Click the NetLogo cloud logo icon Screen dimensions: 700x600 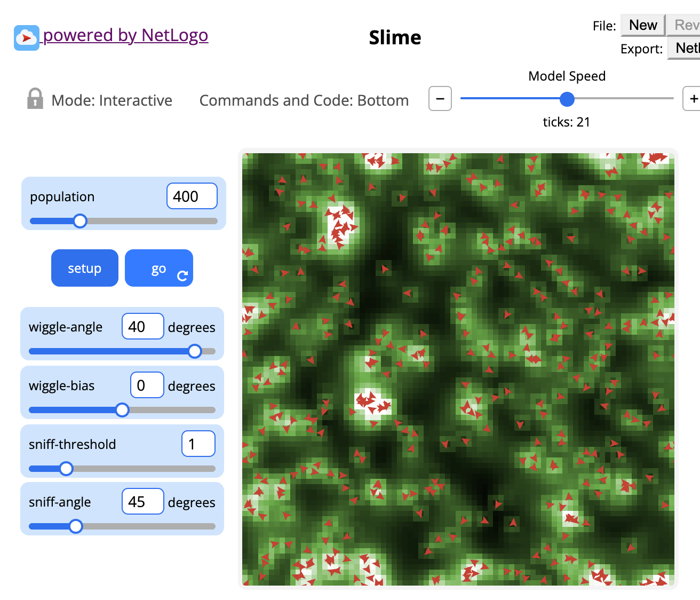[26, 38]
